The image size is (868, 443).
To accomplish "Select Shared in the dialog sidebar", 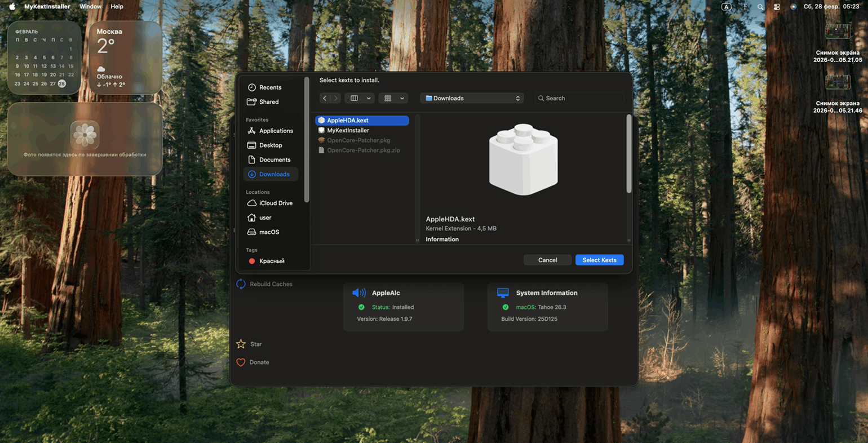I will pos(271,102).
